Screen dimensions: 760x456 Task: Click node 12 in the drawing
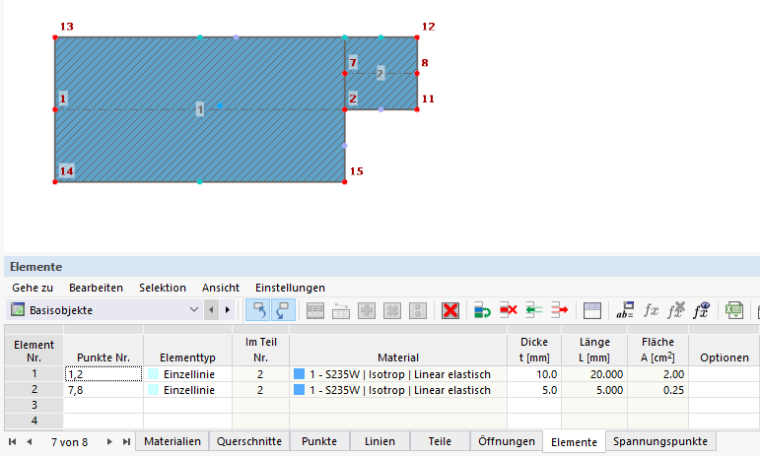click(x=417, y=37)
